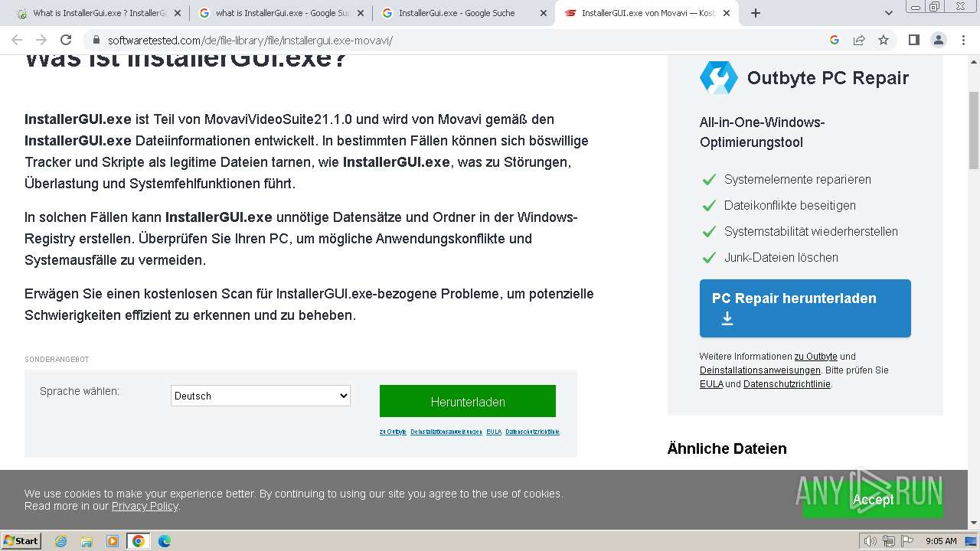
Task: Click the 'Sprache wählen:' label
Action: tap(80, 391)
